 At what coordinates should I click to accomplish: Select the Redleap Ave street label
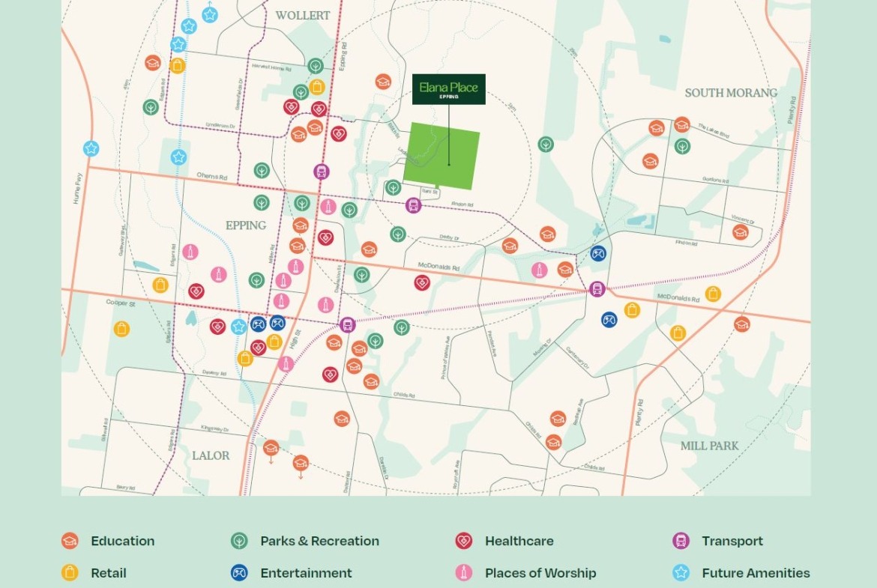[x=579, y=412]
